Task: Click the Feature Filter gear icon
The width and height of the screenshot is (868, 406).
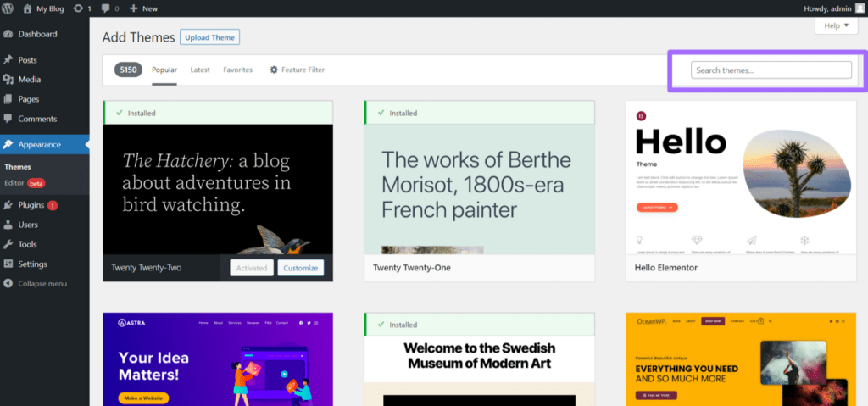Action: click(x=274, y=70)
